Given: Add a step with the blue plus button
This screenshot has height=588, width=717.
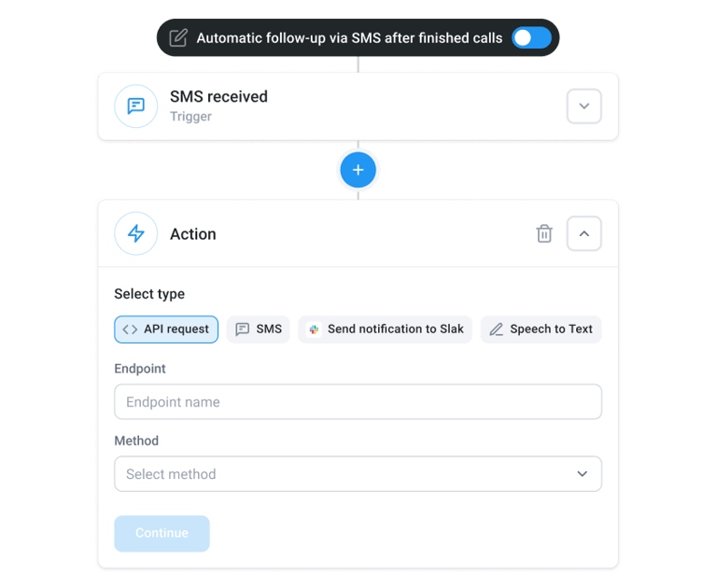Looking at the screenshot, I should tap(358, 170).
